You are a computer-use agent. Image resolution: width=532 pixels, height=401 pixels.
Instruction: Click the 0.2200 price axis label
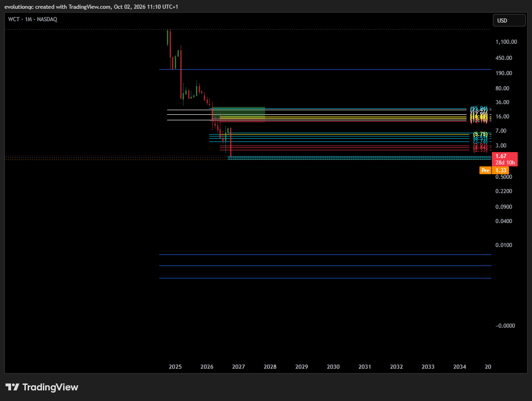coord(504,191)
